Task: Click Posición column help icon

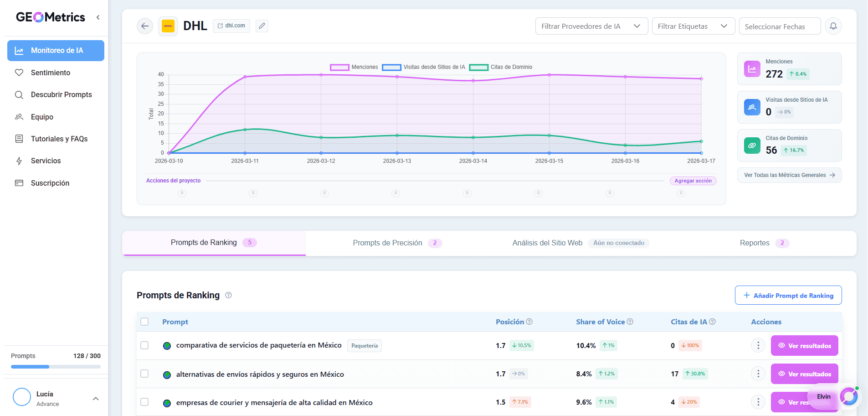Action: click(529, 322)
